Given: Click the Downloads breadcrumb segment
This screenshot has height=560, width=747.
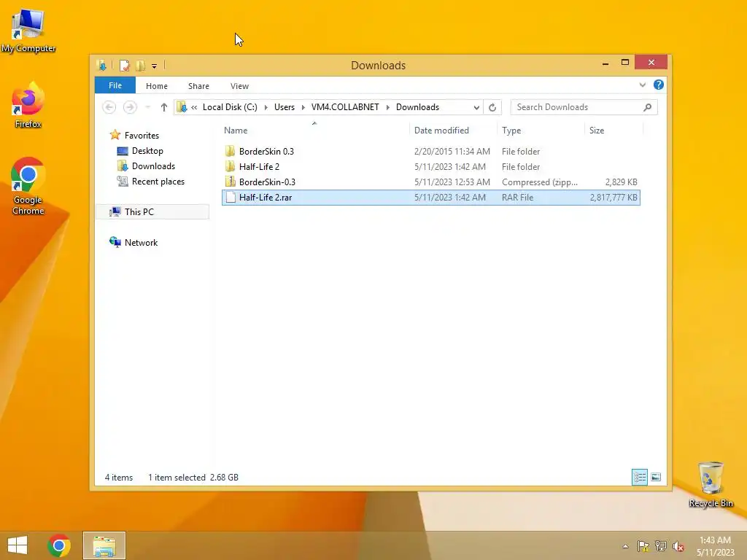Looking at the screenshot, I should coord(417,107).
